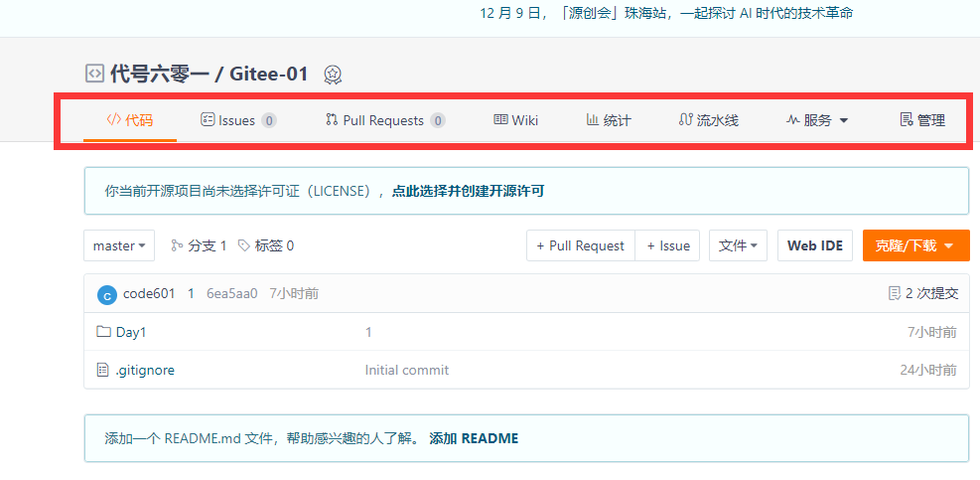The height and width of the screenshot is (480, 980).
Task: Open the 2 次提交 commit history
Action: click(923, 293)
